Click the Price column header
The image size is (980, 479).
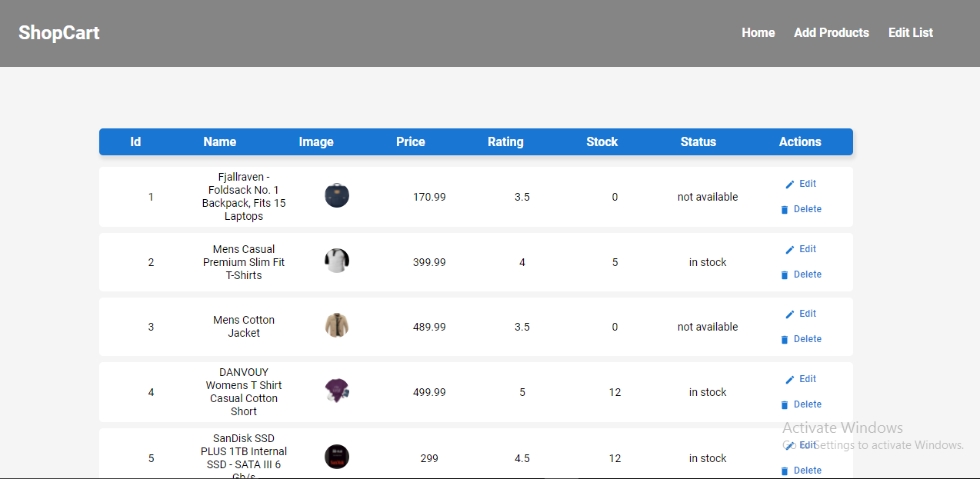click(410, 141)
